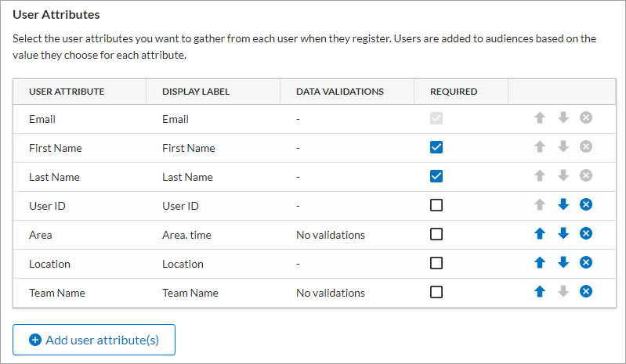The height and width of the screenshot is (364, 626).
Task: Move Area row down
Action: pyautogui.click(x=563, y=234)
